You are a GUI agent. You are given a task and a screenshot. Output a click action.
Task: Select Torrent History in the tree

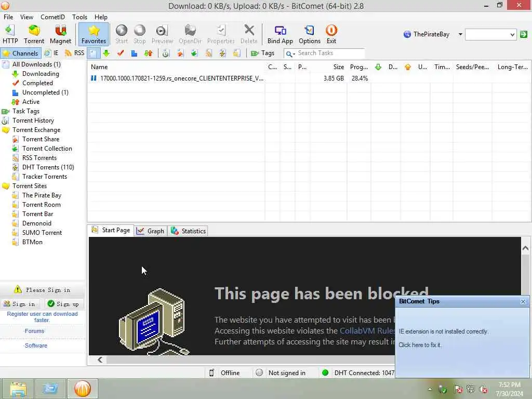click(33, 121)
